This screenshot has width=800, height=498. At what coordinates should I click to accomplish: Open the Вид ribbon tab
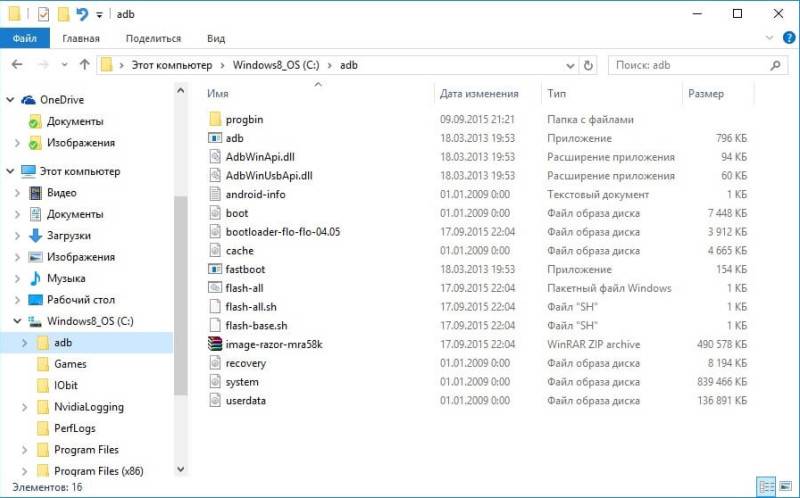[x=215, y=38]
